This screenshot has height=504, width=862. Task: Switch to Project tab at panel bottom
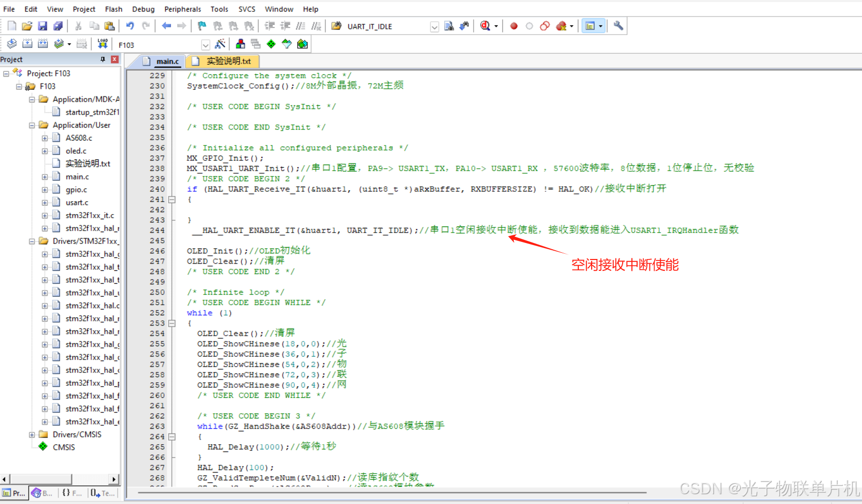pos(14,493)
